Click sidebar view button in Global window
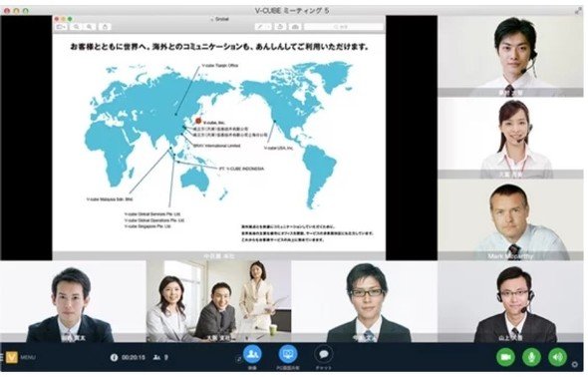The height and width of the screenshot is (377, 588). click(x=62, y=27)
